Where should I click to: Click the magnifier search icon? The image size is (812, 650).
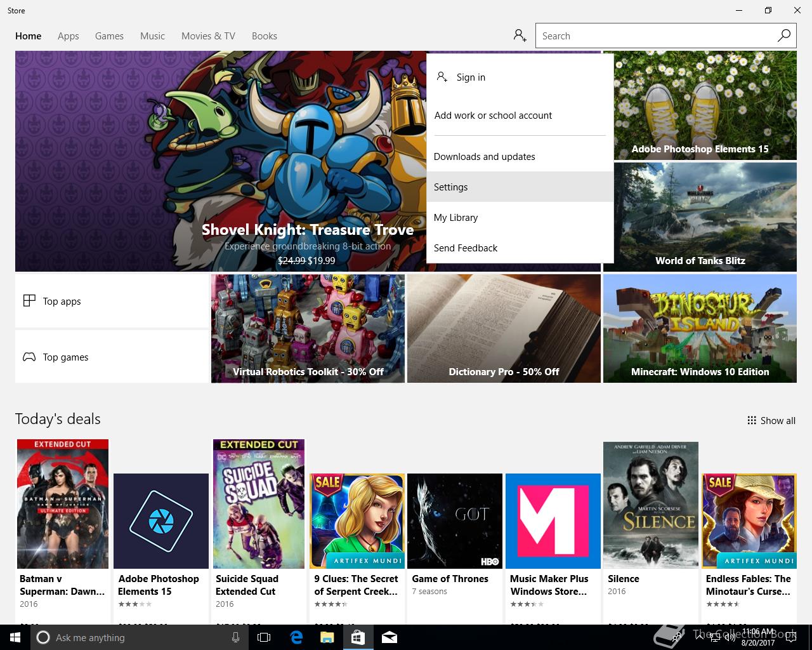pos(784,36)
